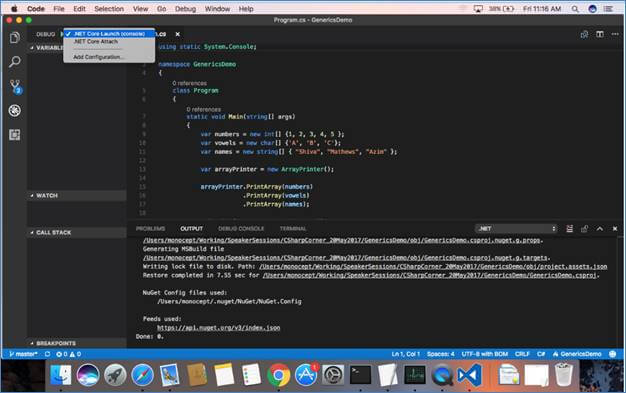Viewport: 626px width, 393px height.
Task: Select .NET Core Launch (console) configuration
Action: (109, 34)
